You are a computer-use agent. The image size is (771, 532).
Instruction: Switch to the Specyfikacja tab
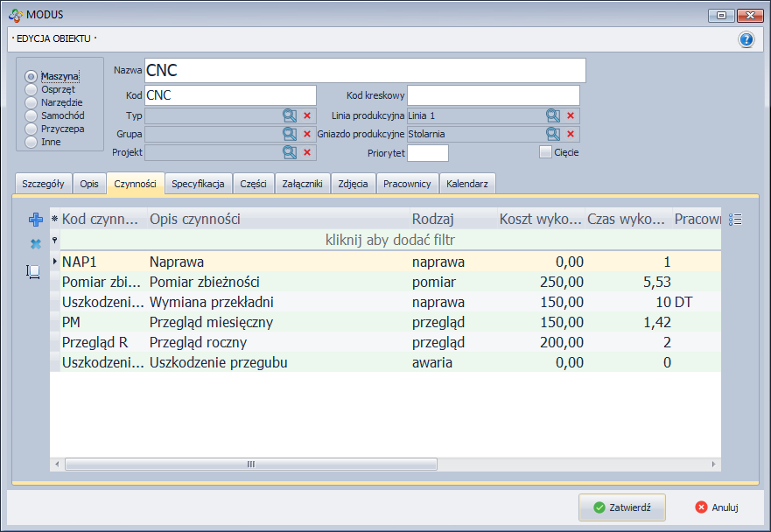[x=199, y=184]
